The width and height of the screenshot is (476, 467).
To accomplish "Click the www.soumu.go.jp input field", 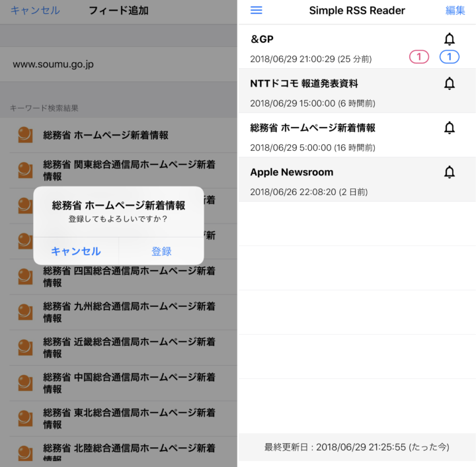I will (x=118, y=64).
